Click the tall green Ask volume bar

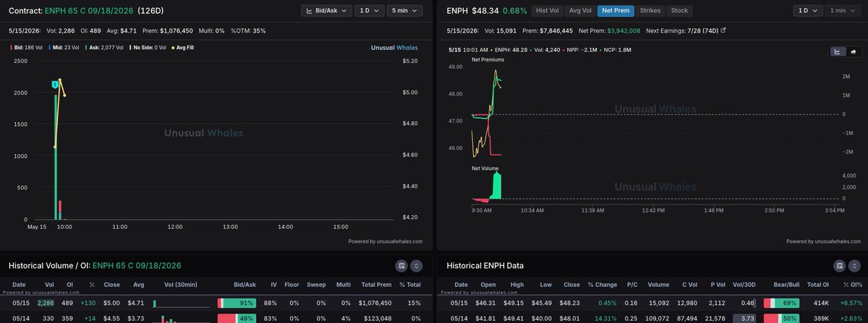[55, 156]
